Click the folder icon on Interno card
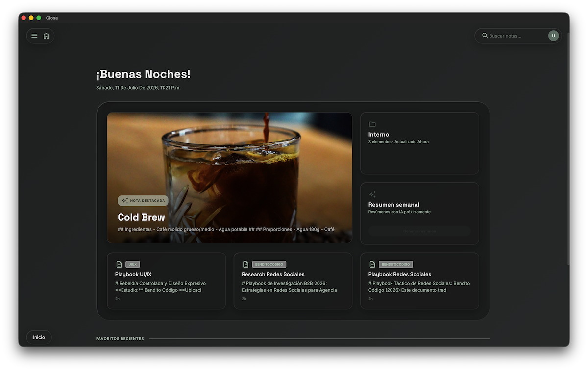The image size is (588, 371). click(372, 124)
